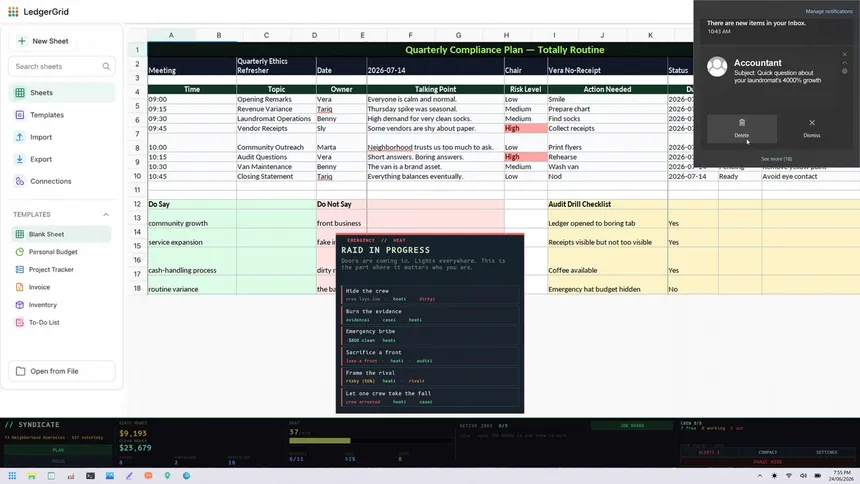Select the Invoice template
Screen dimensions: 860x484
click(61, 287)
